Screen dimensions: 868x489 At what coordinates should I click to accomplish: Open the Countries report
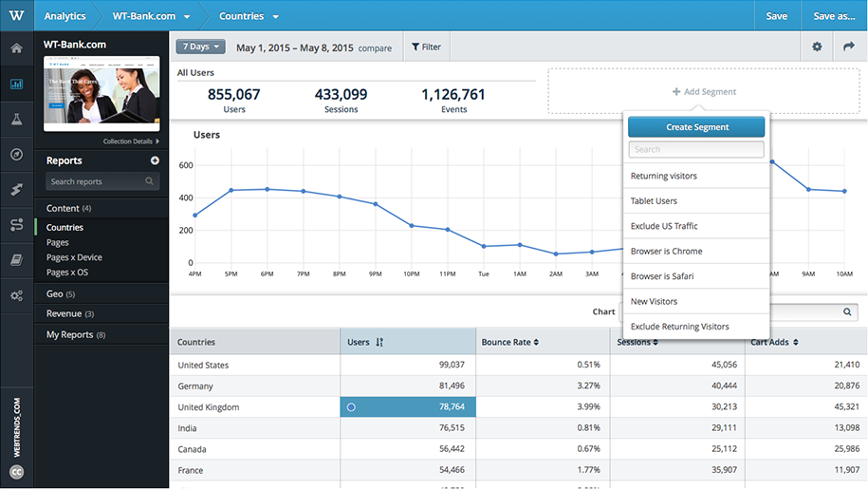(65, 227)
